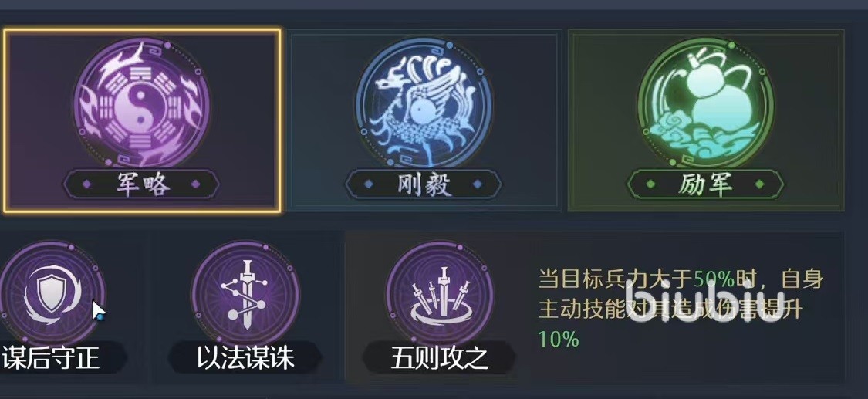Select the purple yin-yang bagua emblem
868x399 pixels.
(x=142, y=103)
